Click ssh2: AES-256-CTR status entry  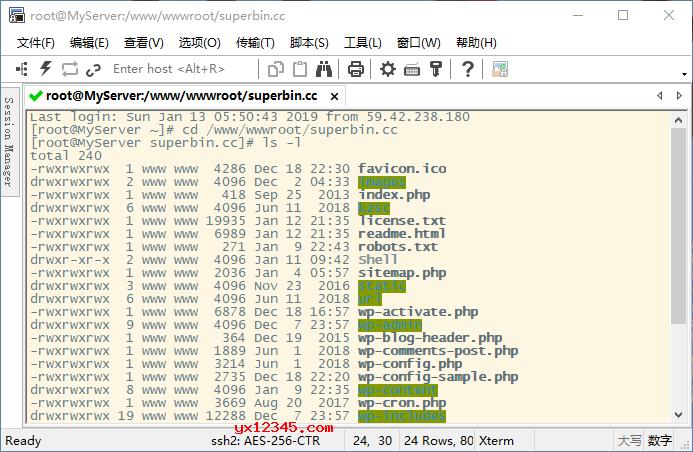266,441
